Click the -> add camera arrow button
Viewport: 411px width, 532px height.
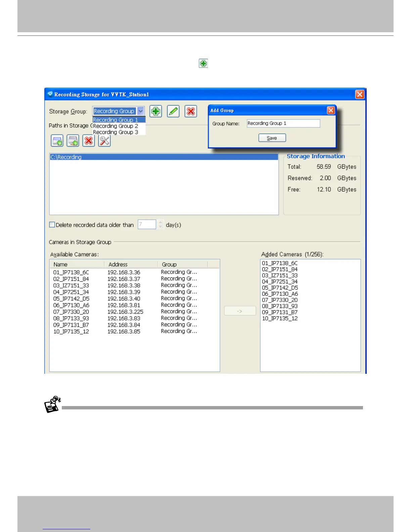click(x=240, y=311)
